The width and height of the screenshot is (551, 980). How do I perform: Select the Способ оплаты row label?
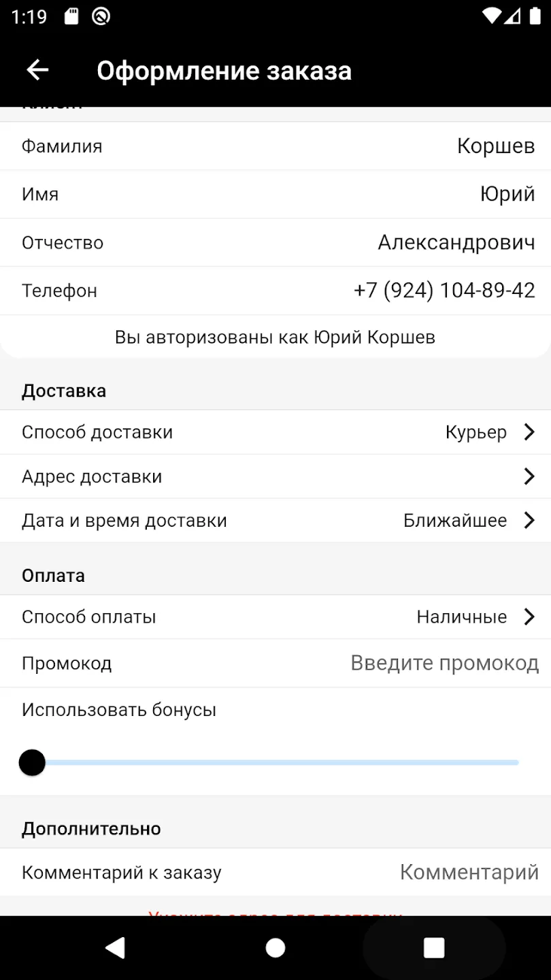point(89,617)
